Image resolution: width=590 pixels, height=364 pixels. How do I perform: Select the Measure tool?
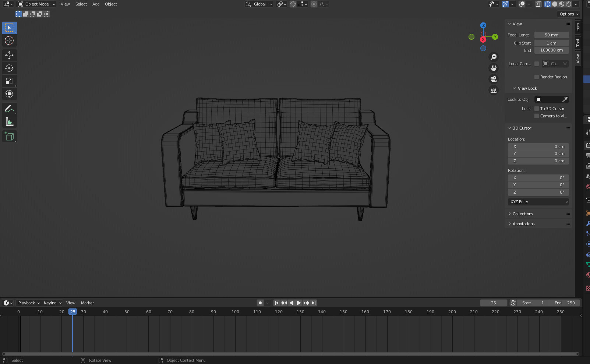9,121
